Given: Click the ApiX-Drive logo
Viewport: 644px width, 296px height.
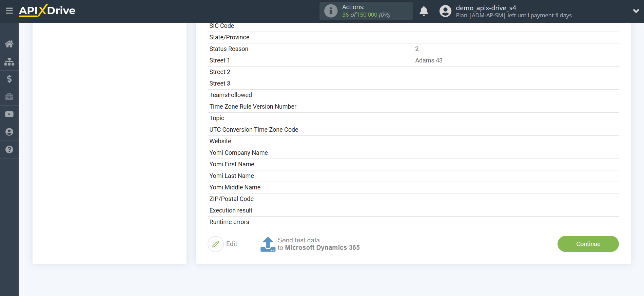Looking at the screenshot, I should click(x=47, y=11).
